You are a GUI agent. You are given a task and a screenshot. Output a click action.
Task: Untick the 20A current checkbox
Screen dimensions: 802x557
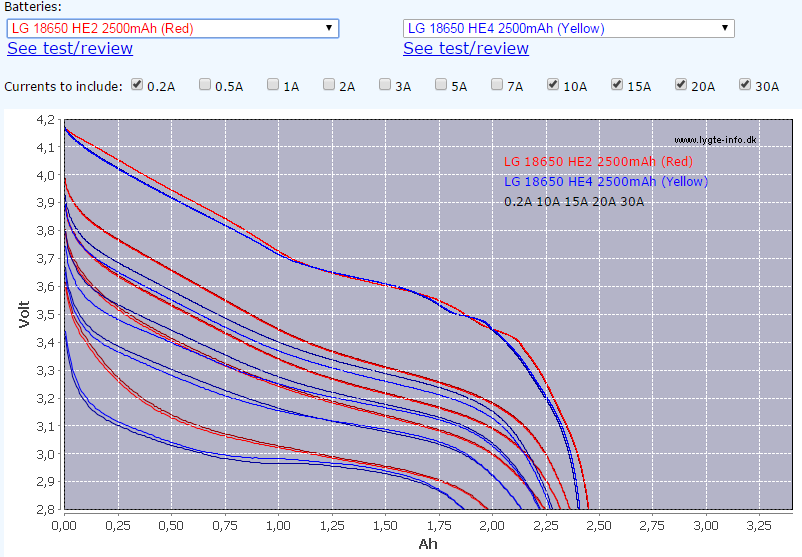(x=681, y=84)
